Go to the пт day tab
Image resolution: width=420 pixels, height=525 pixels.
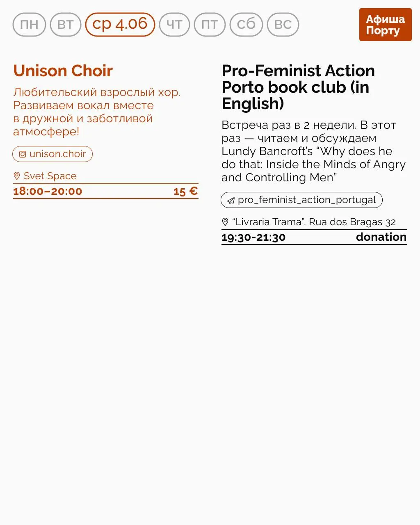coord(210,25)
